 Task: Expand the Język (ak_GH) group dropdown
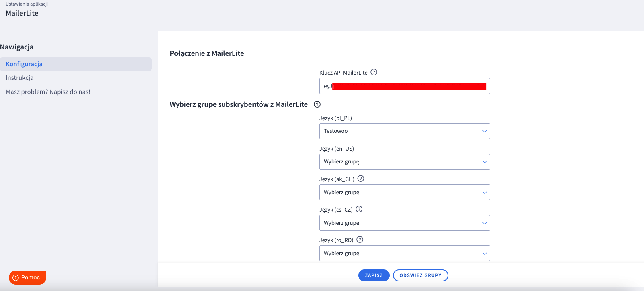405,192
